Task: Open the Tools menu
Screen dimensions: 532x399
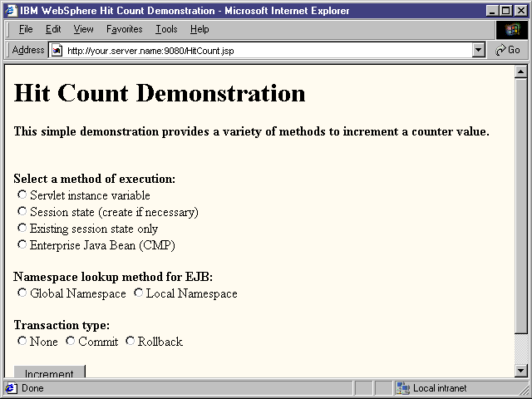Action: click(166, 29)
